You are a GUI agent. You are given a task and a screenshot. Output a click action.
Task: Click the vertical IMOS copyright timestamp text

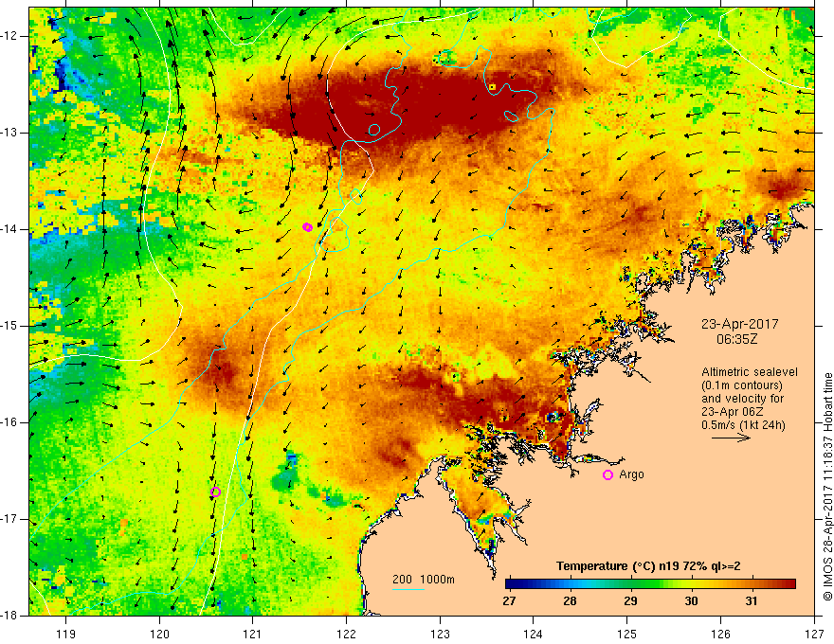click(x=827, y=487)
